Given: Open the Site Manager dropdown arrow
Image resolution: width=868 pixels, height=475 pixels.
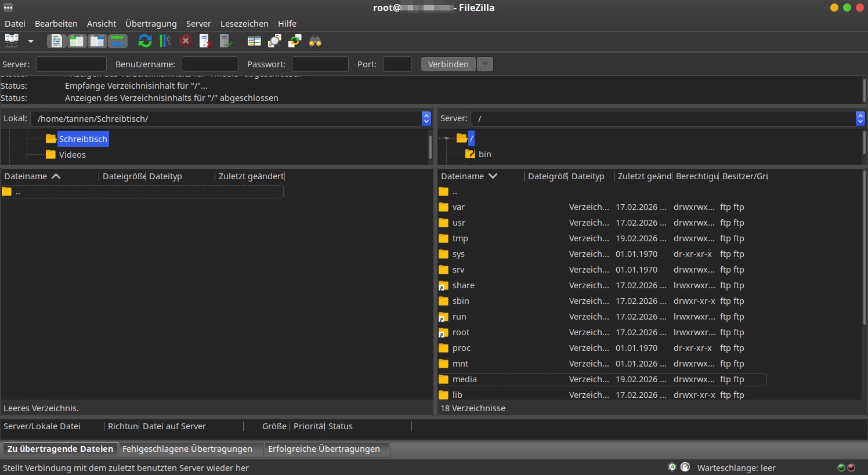Looking at the screenshot, I should (31, 41).
